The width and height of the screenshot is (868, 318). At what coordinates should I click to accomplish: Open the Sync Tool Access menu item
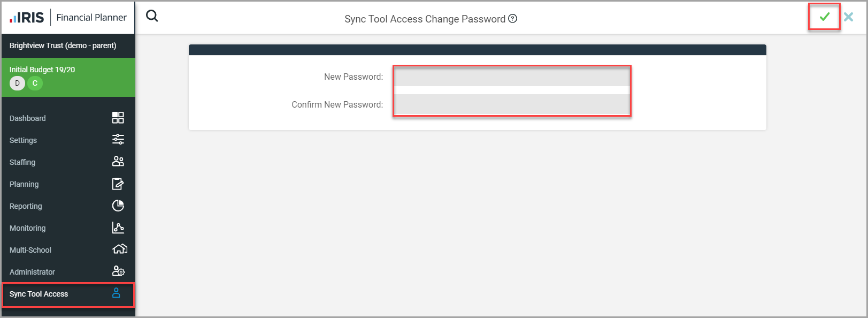click(39, 294)
